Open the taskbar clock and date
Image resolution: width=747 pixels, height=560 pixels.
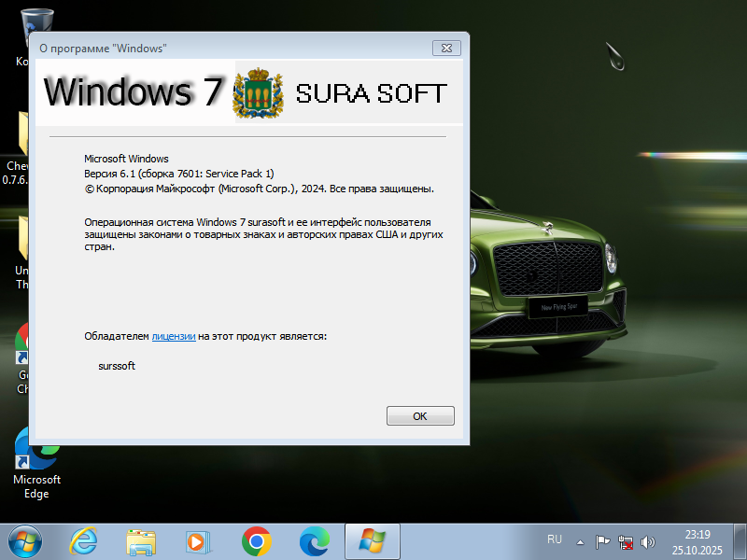tap(697, 541)
